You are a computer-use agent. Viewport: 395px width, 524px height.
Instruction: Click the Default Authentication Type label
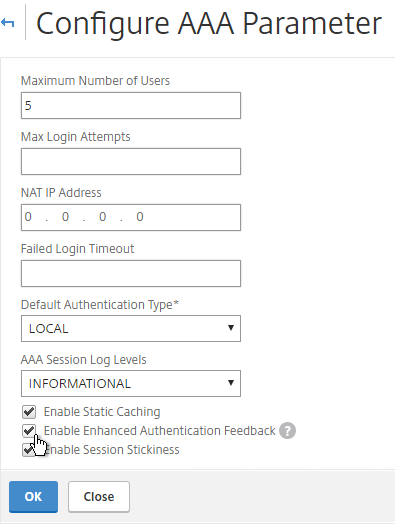[100, 305]
